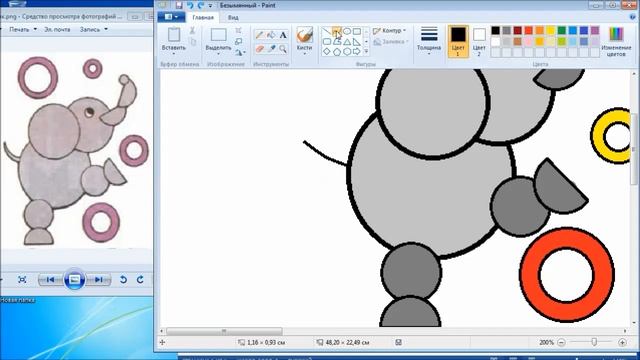Click the Undo arrow in Paint title bar
The width and height of the screenshot is (640, 360).
[x=190, y=5]
